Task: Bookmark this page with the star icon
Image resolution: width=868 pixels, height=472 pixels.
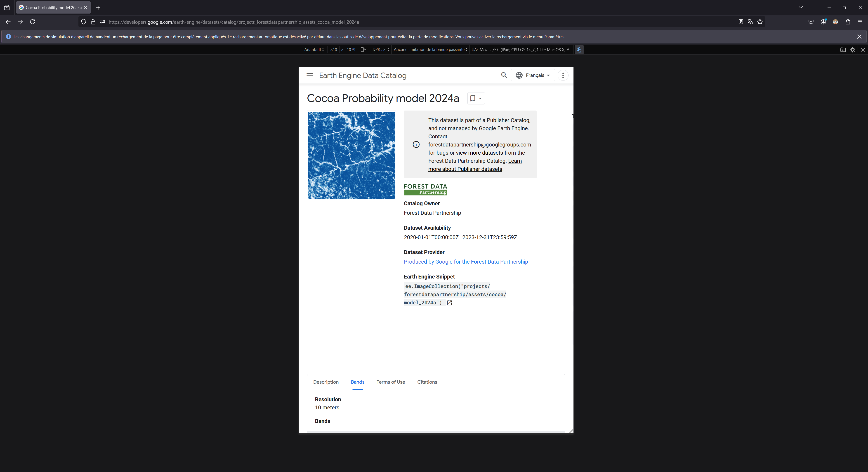Action: pyautogui.click(x=760, y=22)
